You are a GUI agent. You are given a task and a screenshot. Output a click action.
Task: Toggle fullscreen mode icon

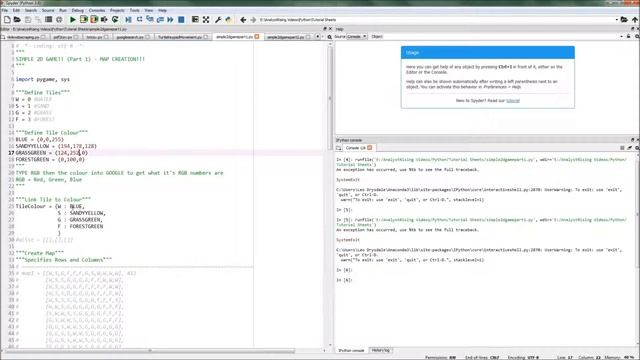pos(206,20)
